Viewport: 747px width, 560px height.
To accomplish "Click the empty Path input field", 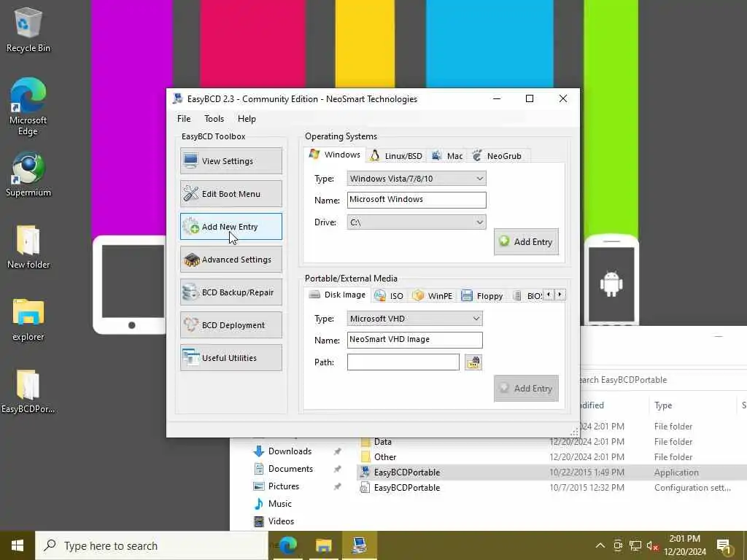I will [x=403, y=362].
